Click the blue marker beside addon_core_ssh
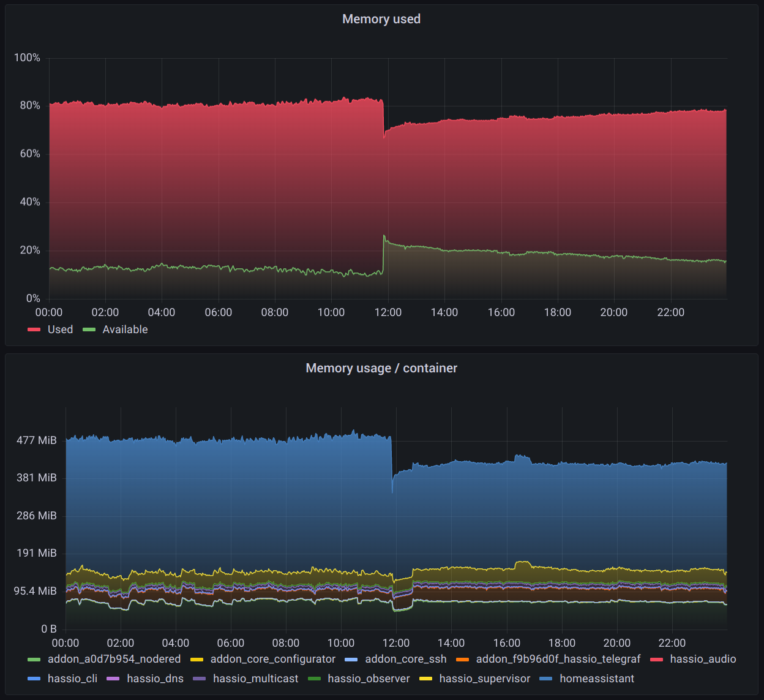764x700 pixels. (351, 659)
